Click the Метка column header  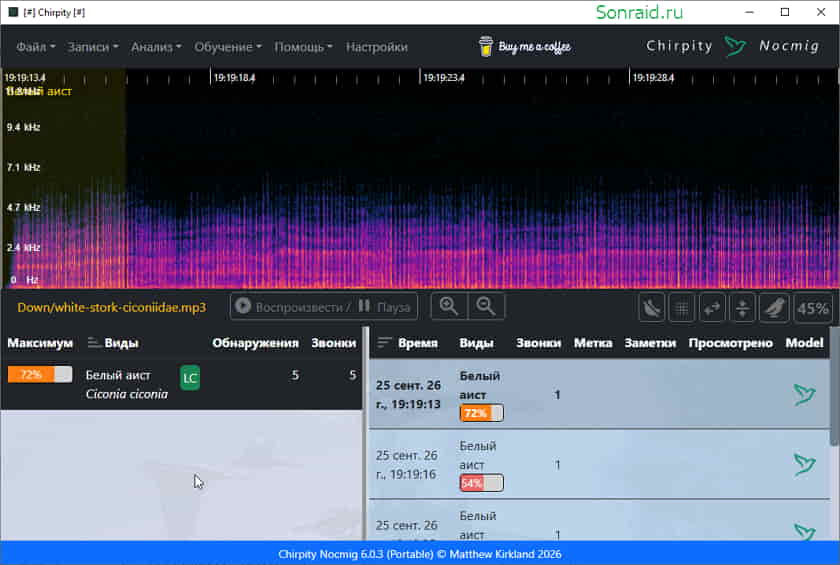593,343
